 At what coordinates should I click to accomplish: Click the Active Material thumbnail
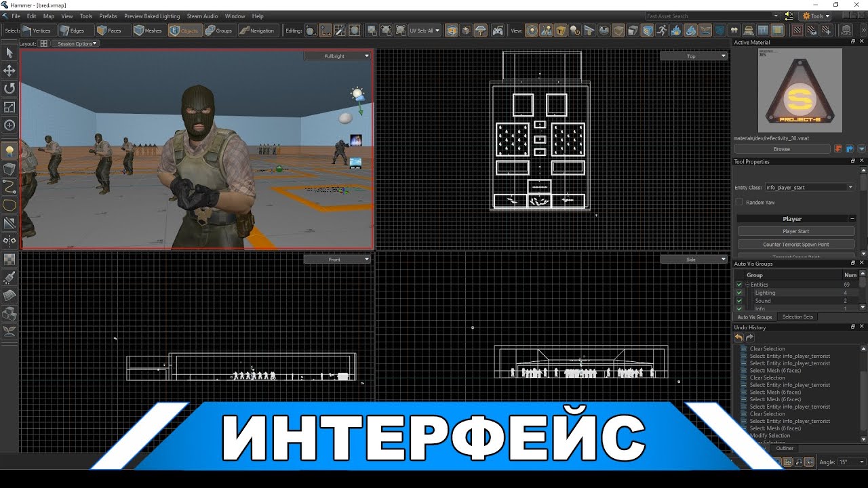[800, 90]
